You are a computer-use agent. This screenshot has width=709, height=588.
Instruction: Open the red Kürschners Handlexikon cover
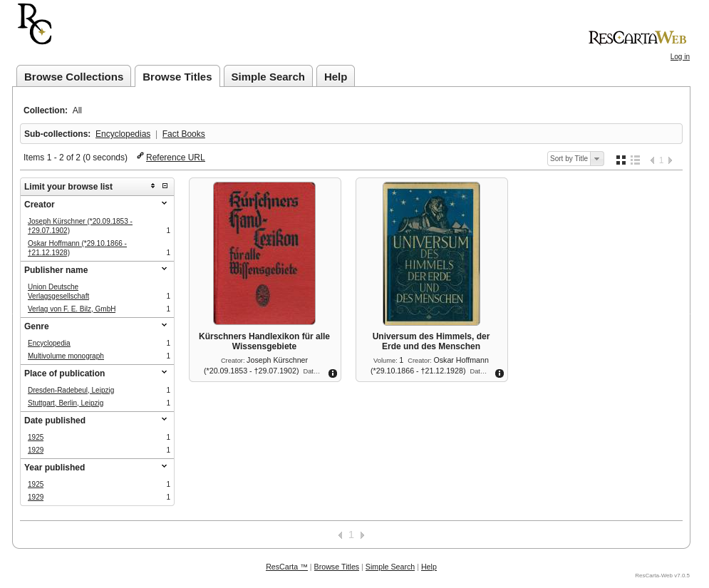click(264, 253)
